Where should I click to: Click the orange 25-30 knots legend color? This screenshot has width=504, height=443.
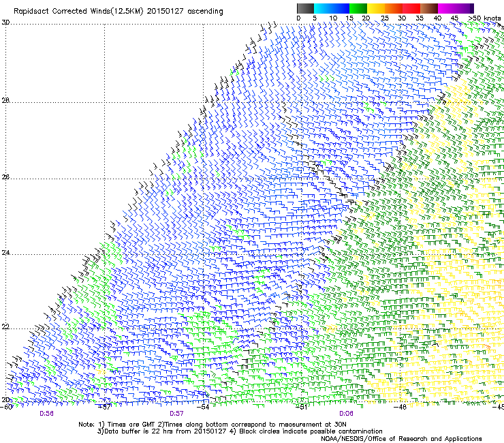(x=394, y=8)
